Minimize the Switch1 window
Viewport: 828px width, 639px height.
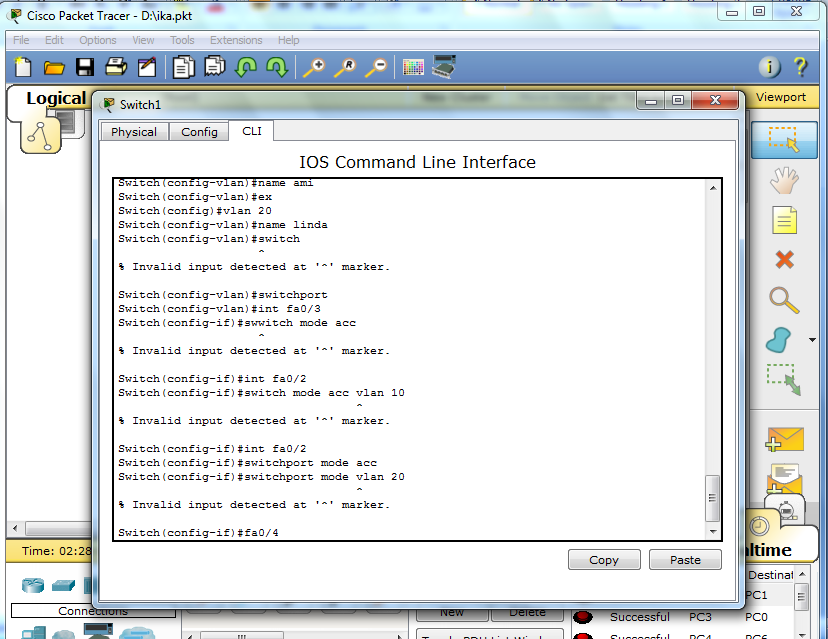(x=651, y=100)
